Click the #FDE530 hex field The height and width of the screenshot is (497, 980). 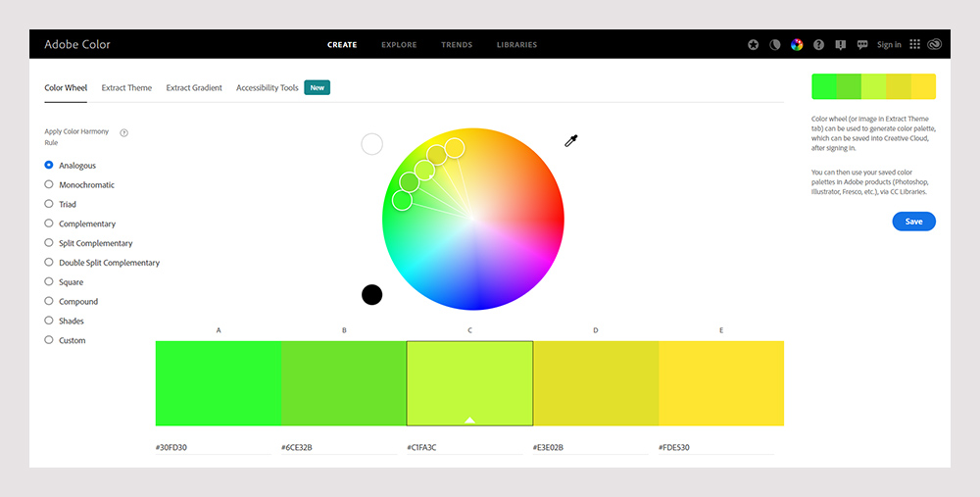click(x=715, y=448)
